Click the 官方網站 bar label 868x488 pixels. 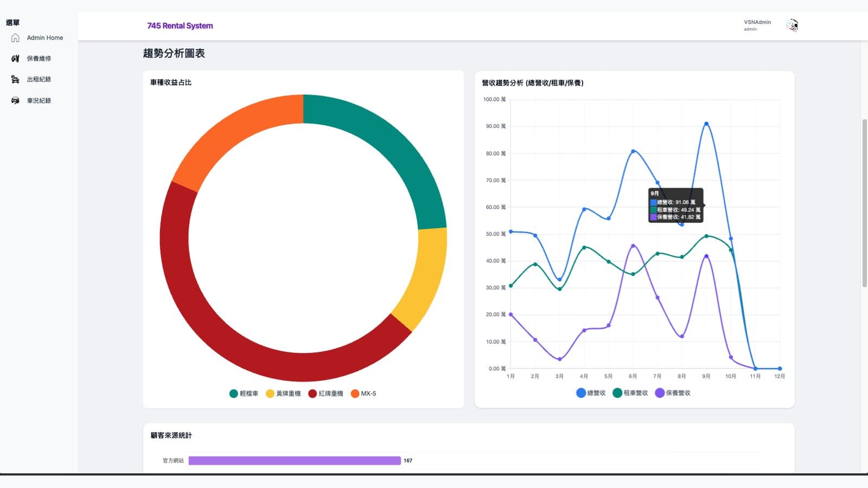point(174,460)
